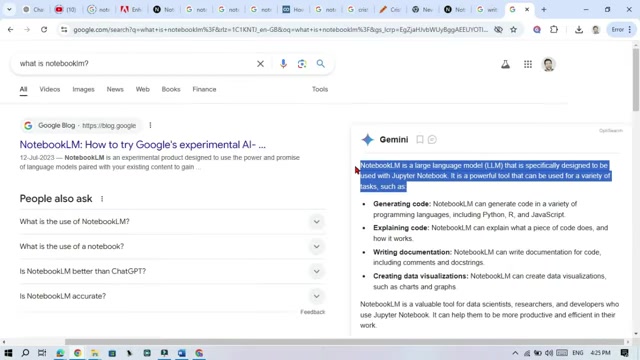The image size is (640, 360).
Task: Click the Error button in Chrome toolbar
Action: coord(620,29)
